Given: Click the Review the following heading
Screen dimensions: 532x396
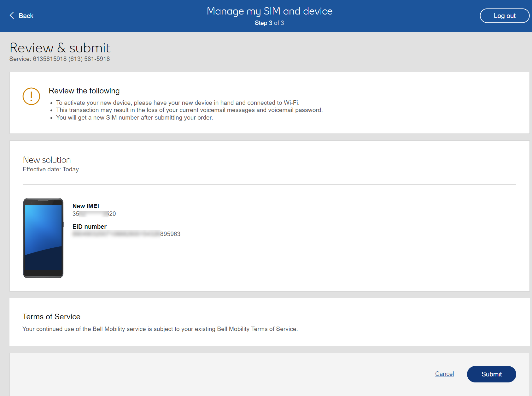Looking at the screenshot, I should (x=84, y=91).
